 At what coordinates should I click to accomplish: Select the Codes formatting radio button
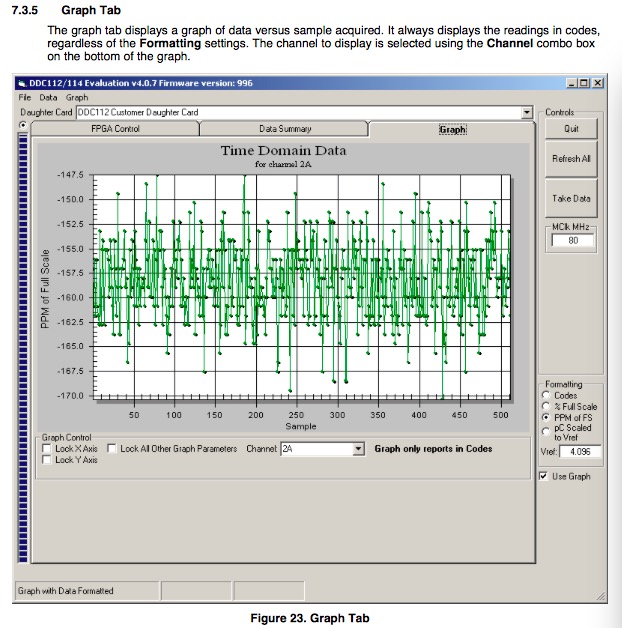546,395
